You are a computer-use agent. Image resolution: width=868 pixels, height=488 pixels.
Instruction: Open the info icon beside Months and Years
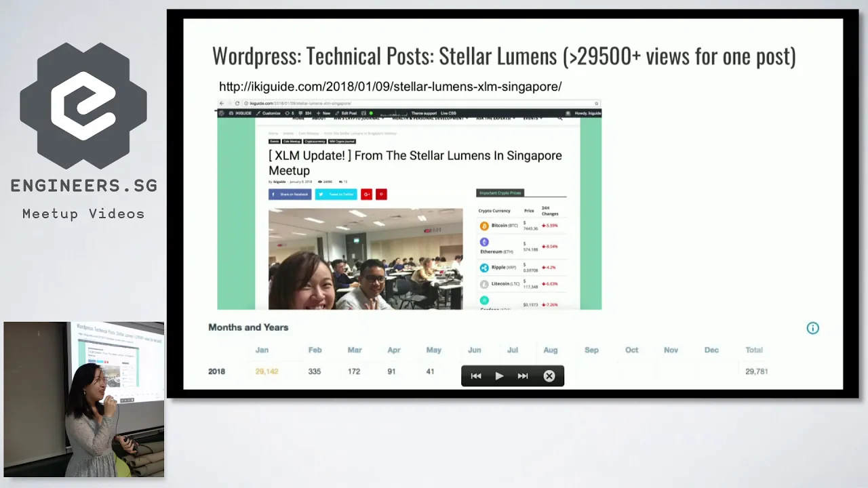[x=812, y=328]
